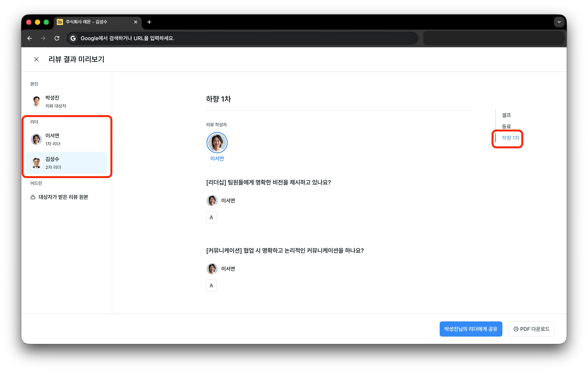Select the large 이서연 review author avatar
Viewport: 588px width, 372px height.
217,143
